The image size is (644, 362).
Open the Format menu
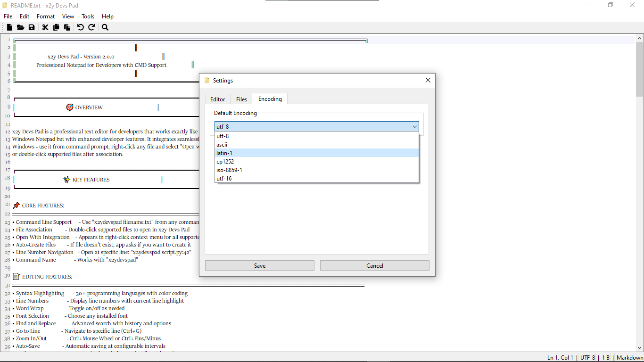[46, 16]
